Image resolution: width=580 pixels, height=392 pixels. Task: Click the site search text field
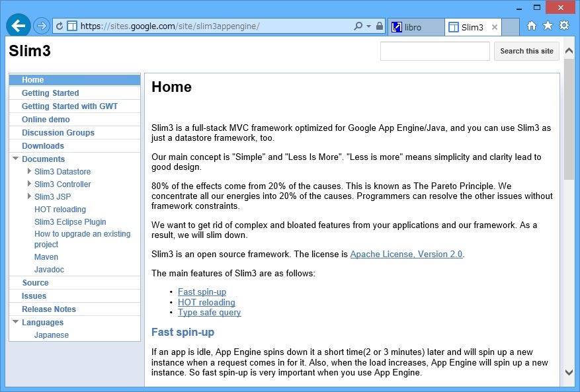(435, 51)
